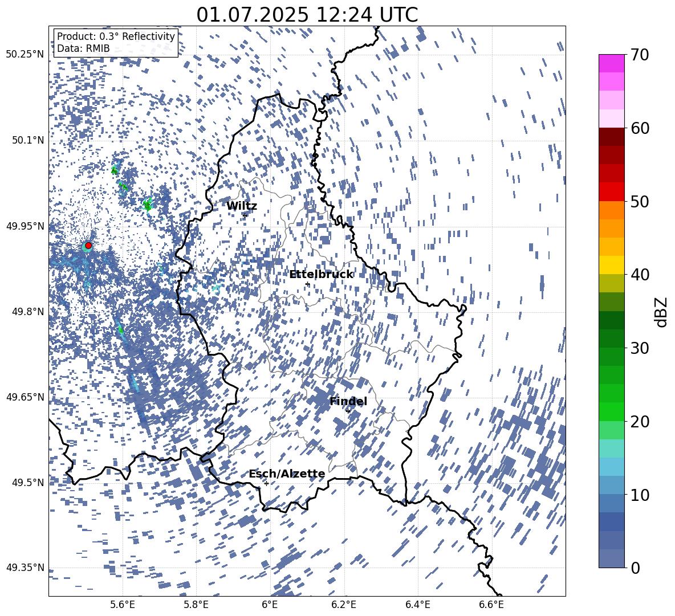Click the 6.2°E longitude label
675x616 pixels.
(344, 605)
